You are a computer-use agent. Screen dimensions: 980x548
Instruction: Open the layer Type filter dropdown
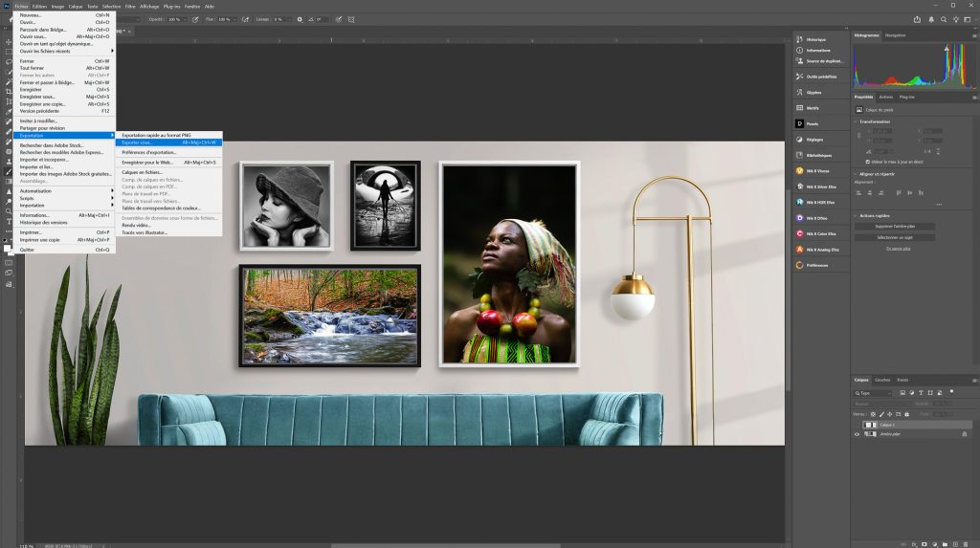(873, 393)
